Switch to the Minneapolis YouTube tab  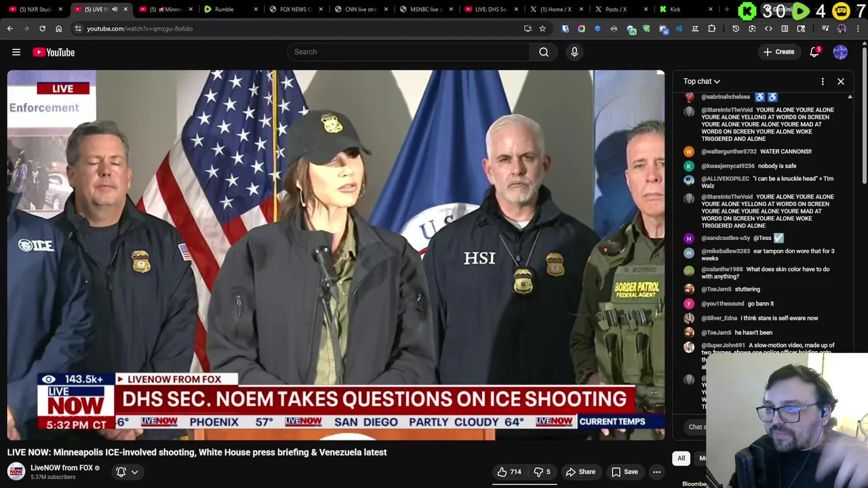coord(164,9)
